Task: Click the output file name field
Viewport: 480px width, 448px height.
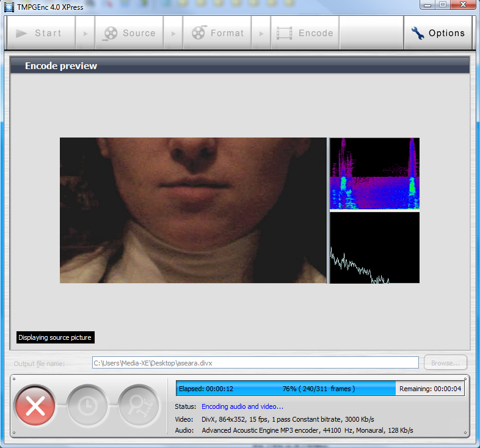Action: click(x=255, y=363)
